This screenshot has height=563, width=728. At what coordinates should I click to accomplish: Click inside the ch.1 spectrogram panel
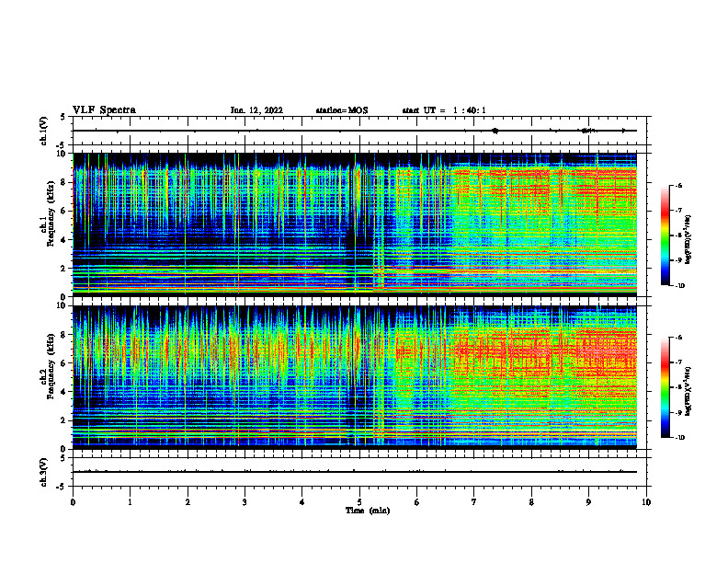(x=355, y=224)
